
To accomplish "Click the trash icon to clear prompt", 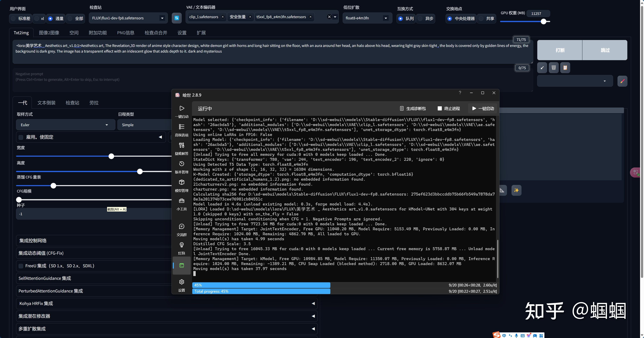I will pyautogui.click(x=553, y=68).
